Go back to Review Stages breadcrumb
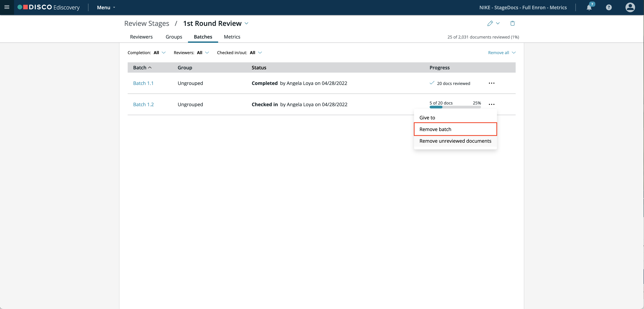Image resolution: width=644 pixels, height=309 pixels. pos(147,23)
